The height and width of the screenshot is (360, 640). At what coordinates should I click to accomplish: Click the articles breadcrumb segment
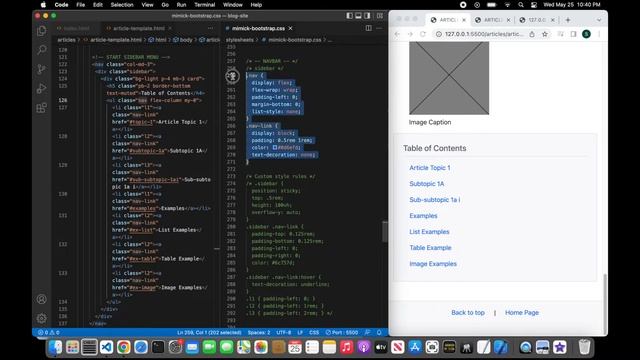[x=67, y=40]
